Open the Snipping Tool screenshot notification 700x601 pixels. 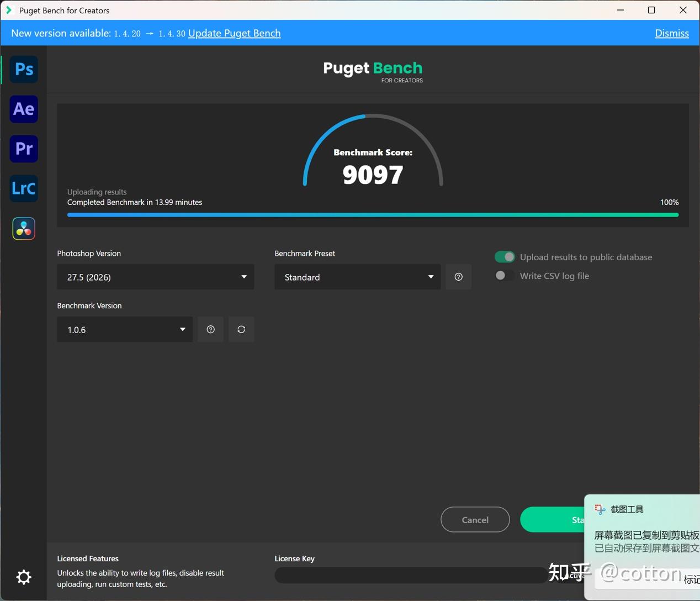pos(642,548)
